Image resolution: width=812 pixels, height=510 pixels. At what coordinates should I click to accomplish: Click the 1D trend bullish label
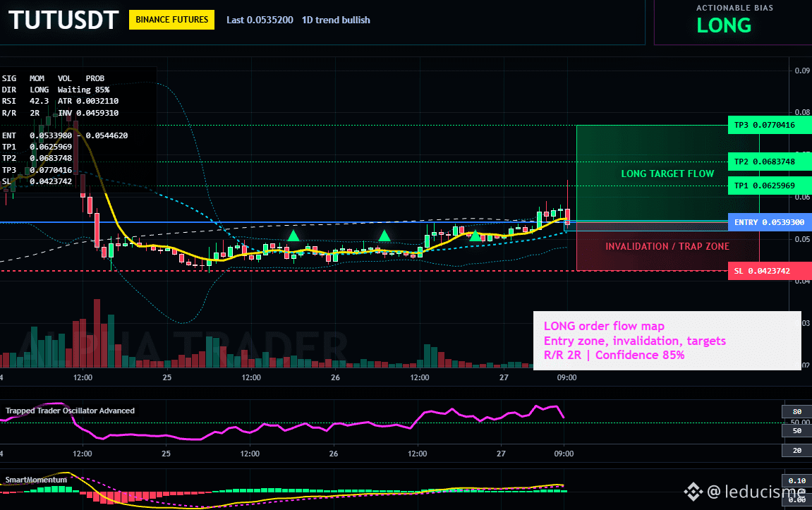tap(336, 20)
